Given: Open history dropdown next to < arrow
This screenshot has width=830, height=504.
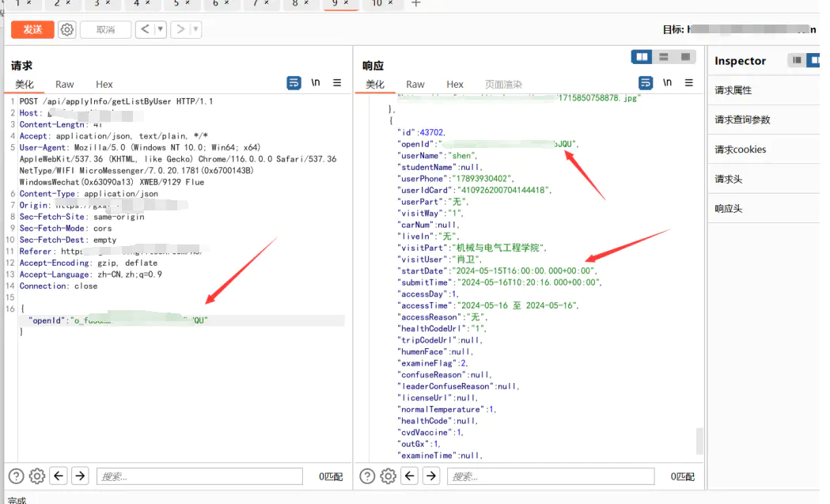Looking at the screenshot, I should [160, 29].
